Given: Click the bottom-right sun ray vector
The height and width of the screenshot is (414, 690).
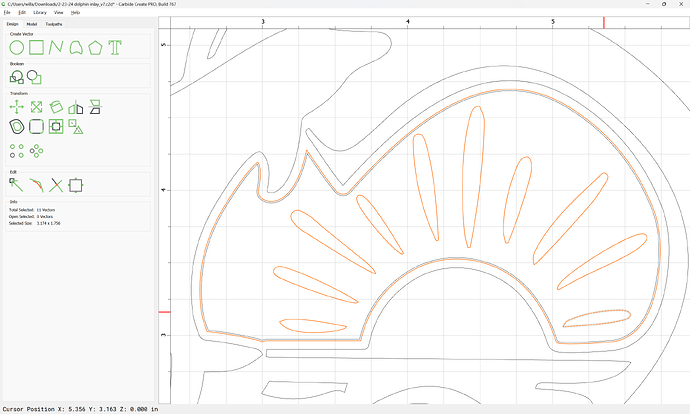Looking at the screenshot, I should pyautogui.click(x=596, y=318).
